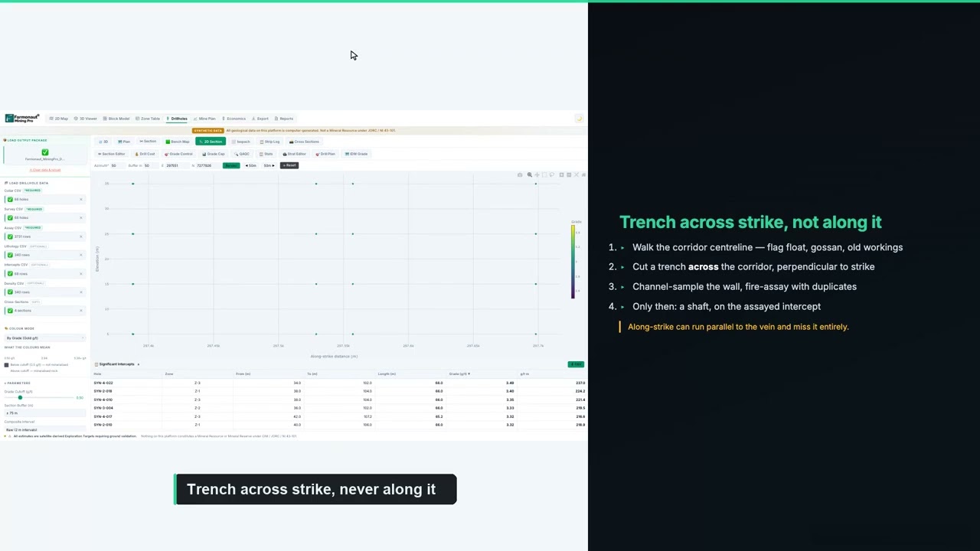Open the Drill Plan tool

(325, 154)
